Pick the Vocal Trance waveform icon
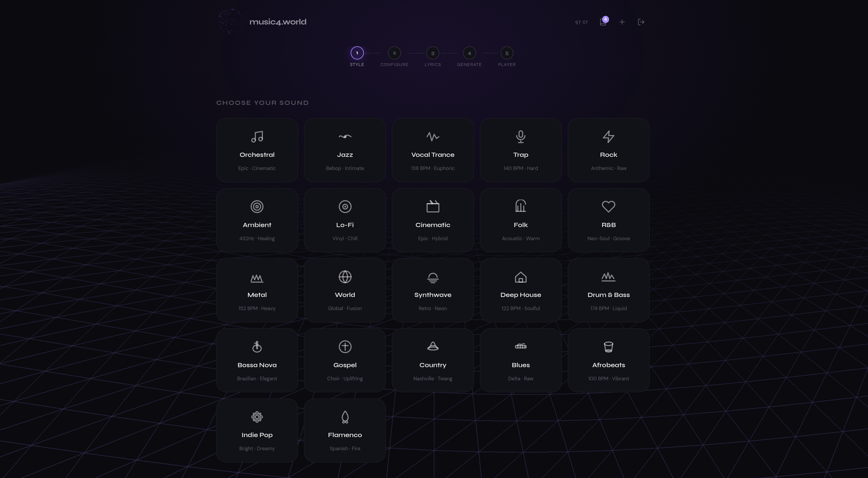 pyautogui.click(x=433, y=137)
